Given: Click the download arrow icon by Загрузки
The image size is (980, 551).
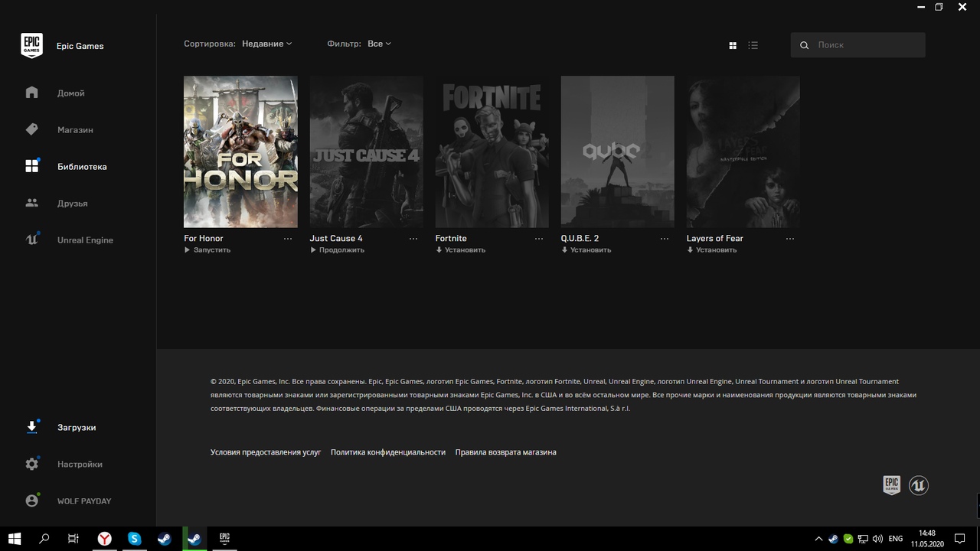Looking at the screenshot, I should (x=31, y=427).
